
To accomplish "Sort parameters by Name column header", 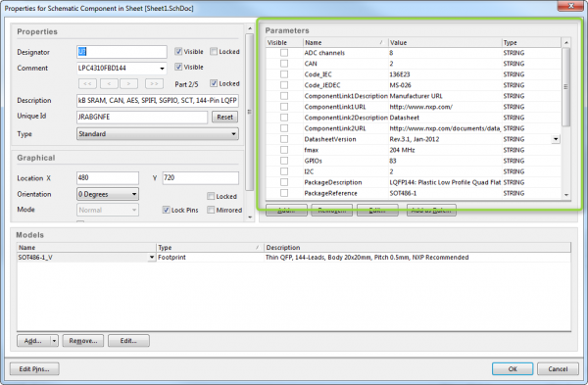I will click(345, 42).
